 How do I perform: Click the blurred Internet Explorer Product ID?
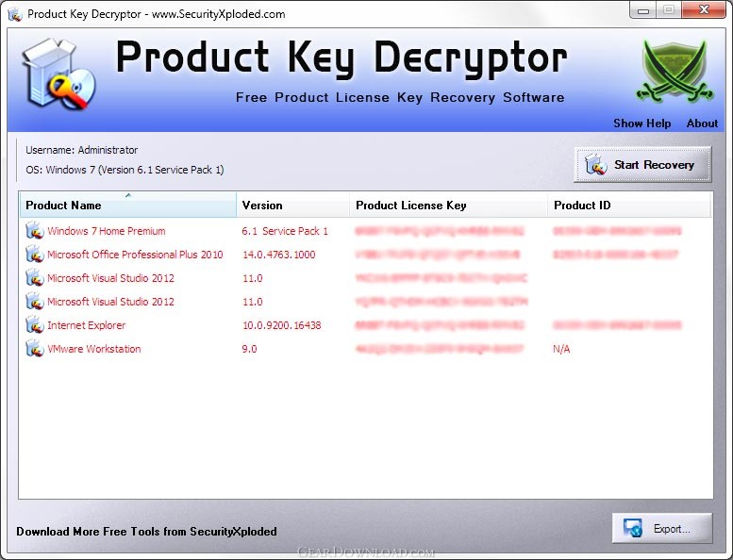point(618,325)
